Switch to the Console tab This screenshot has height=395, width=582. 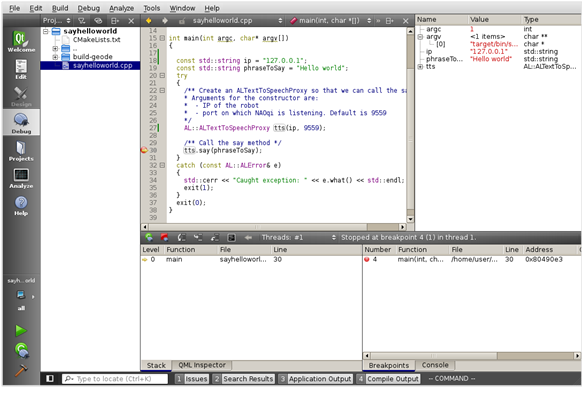435,365
